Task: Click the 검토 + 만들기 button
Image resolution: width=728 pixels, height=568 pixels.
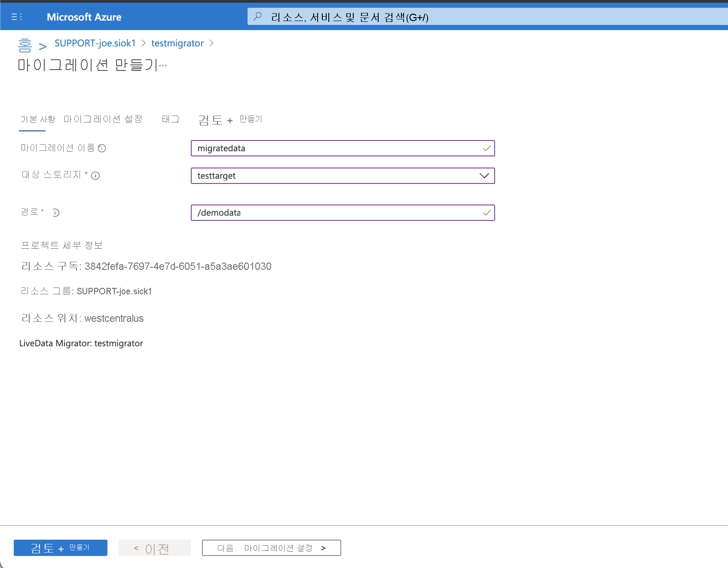Action: tap(60, 548)
